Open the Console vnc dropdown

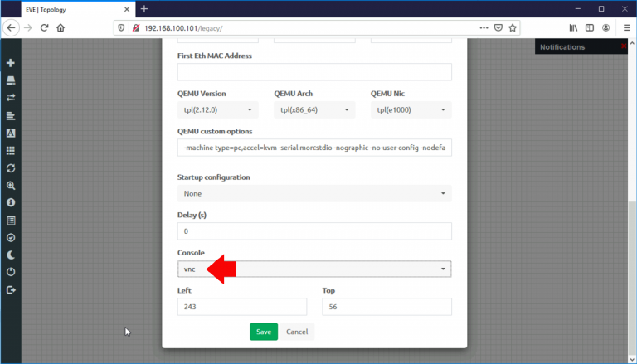pos(314,269)
